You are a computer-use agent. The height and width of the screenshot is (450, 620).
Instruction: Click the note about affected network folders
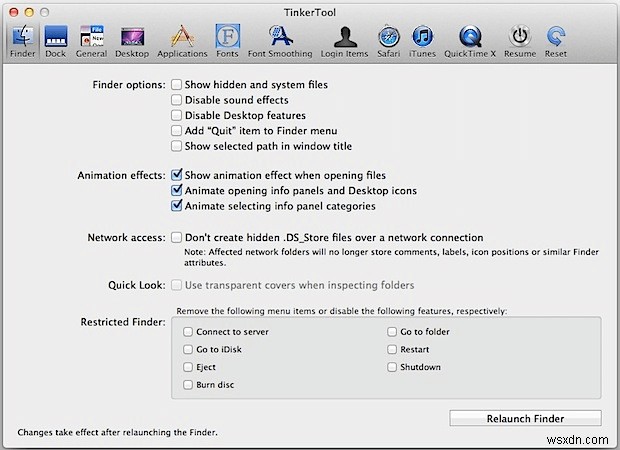pos(391,257)
